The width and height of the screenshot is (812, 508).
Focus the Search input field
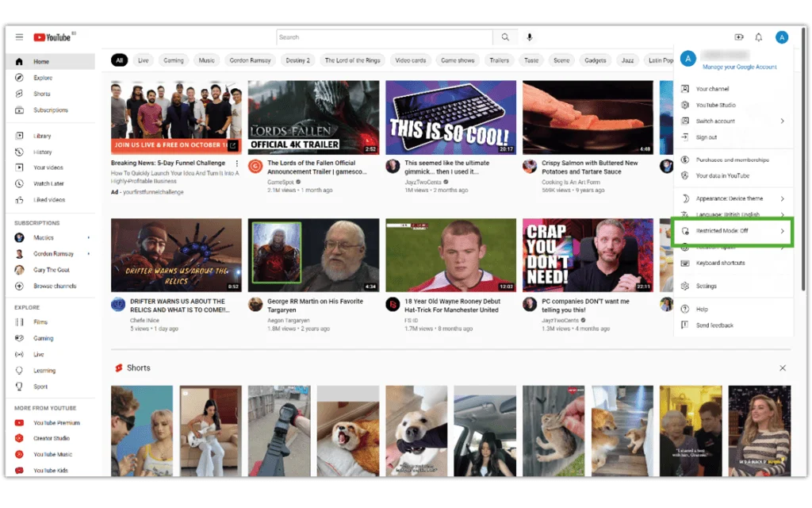pos(385,37)
